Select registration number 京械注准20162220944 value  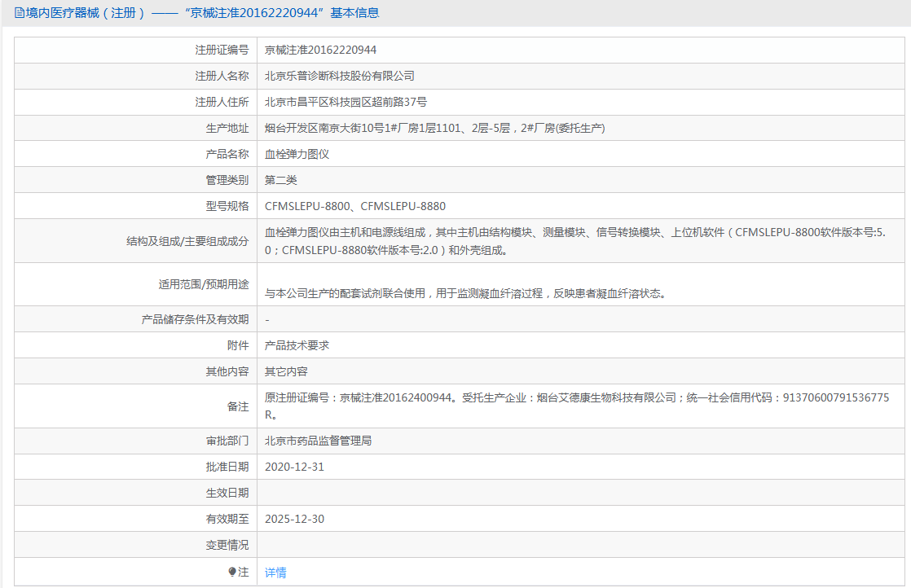(x=321, y=50)
